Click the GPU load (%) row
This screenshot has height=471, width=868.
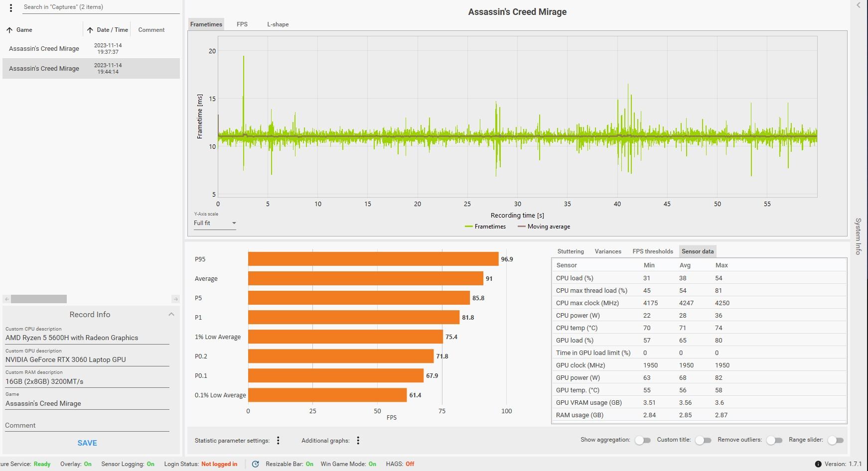coord(699,340)
